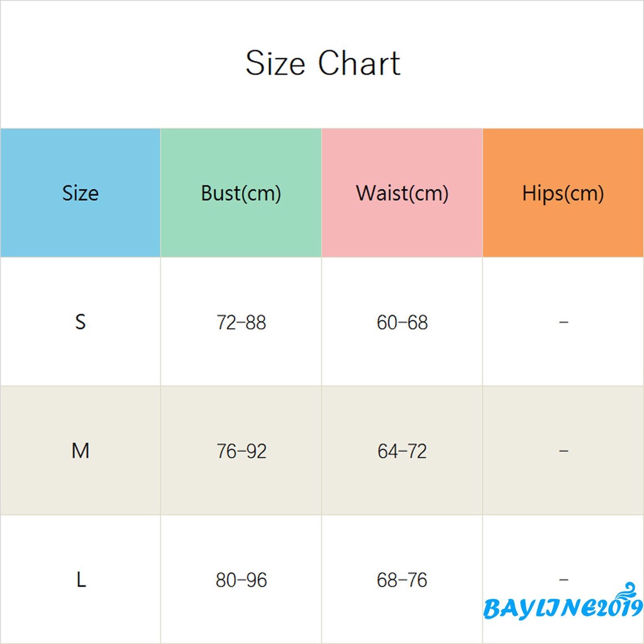
Task: Click the BAYLINE watermark lettering
Action: point(540,609)
